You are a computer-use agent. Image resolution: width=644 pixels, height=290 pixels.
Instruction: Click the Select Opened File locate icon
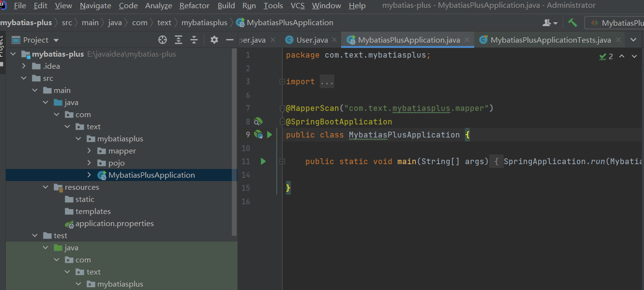[163, 40]
